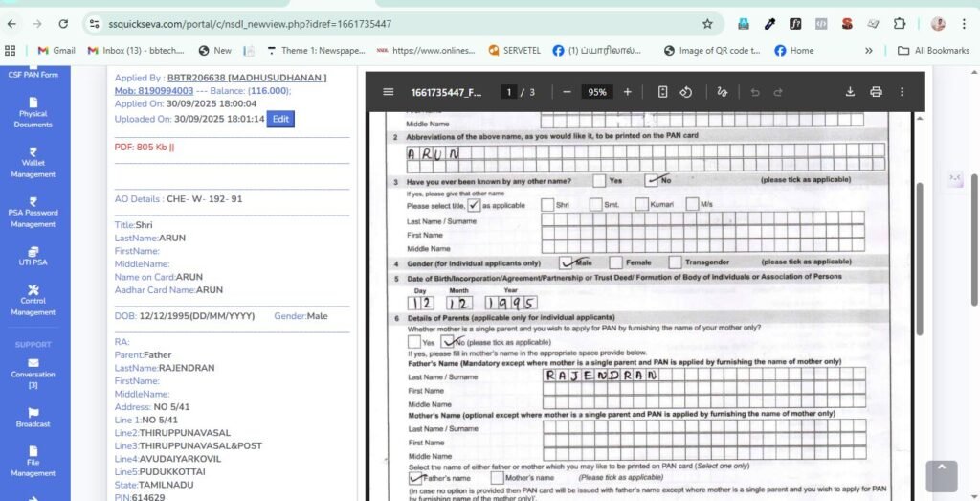980x501 pixels.
Task: Select the PDF draw annotation tool
Action: 723,92
